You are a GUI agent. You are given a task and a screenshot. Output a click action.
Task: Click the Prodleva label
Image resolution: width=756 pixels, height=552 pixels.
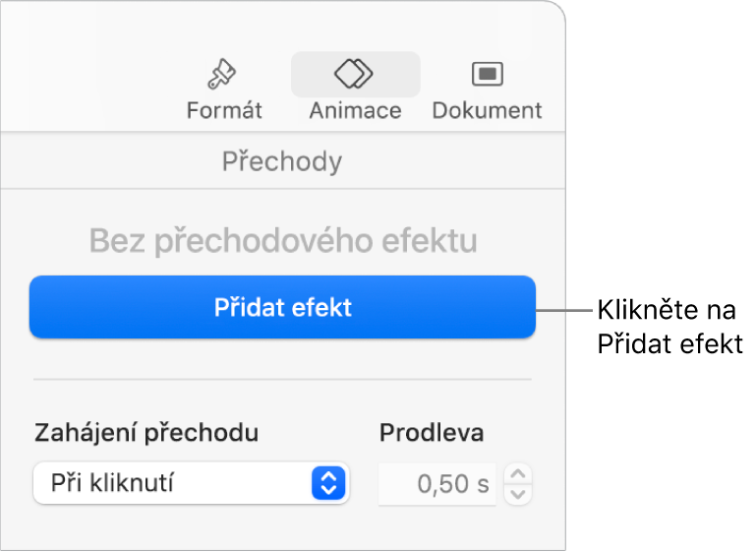point(432,432)
